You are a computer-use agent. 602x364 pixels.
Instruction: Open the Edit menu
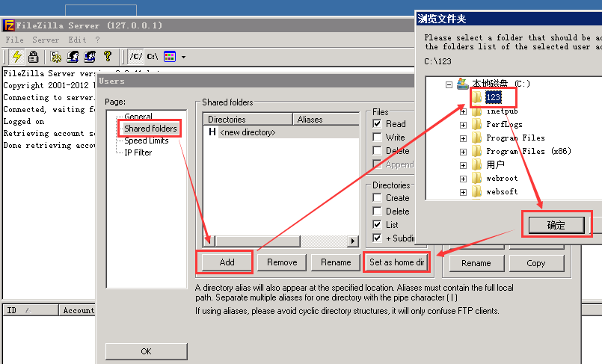77,40
